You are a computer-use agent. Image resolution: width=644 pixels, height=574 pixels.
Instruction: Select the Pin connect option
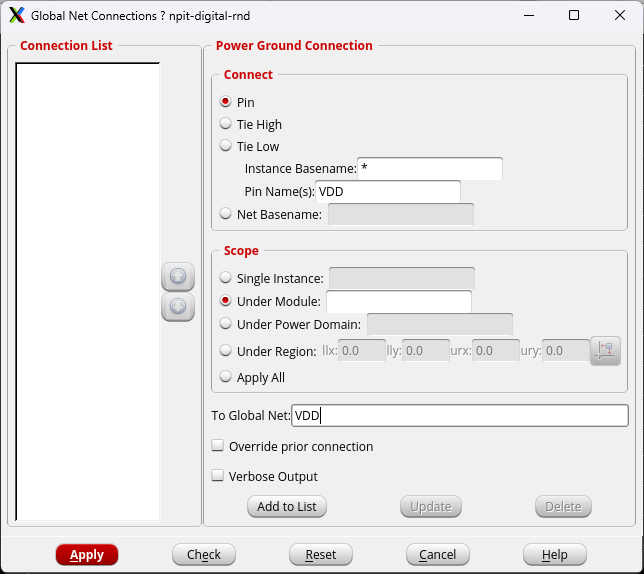coord(225,101)
